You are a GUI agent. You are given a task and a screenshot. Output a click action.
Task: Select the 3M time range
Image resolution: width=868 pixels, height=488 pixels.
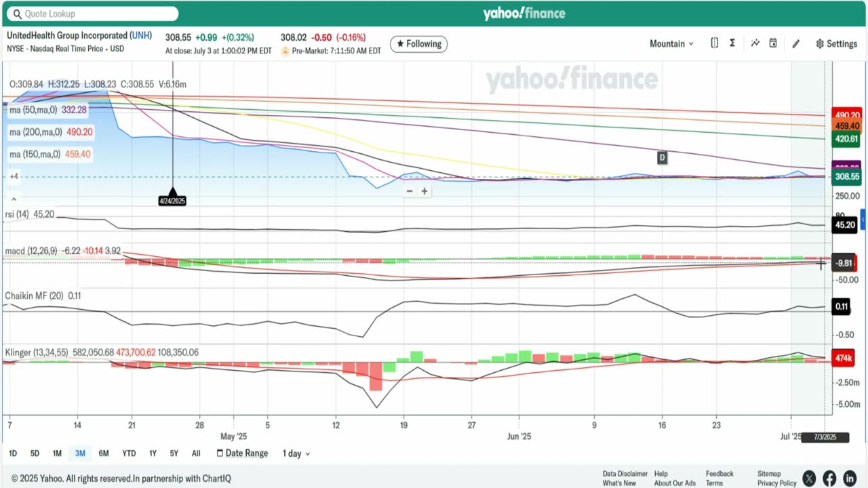80,453
